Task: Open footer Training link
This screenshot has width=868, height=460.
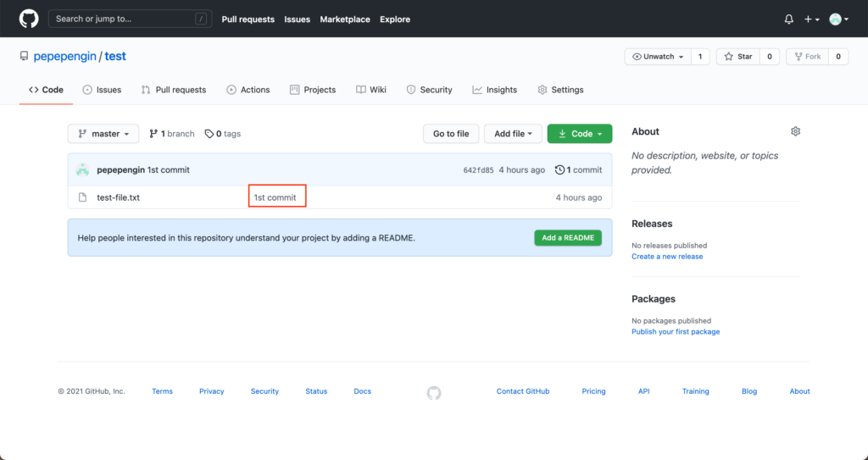Action: (x=695, y=391)
